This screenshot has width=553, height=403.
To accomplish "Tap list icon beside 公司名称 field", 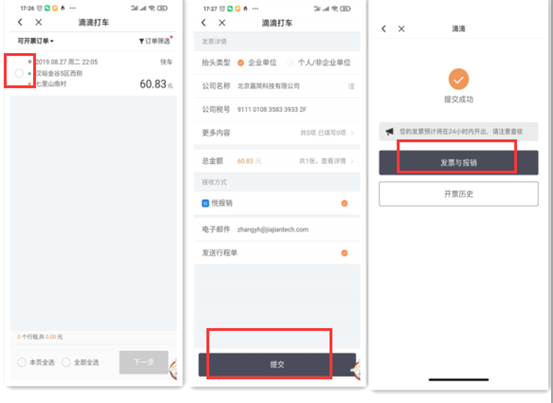I will [x=351, y=86].
